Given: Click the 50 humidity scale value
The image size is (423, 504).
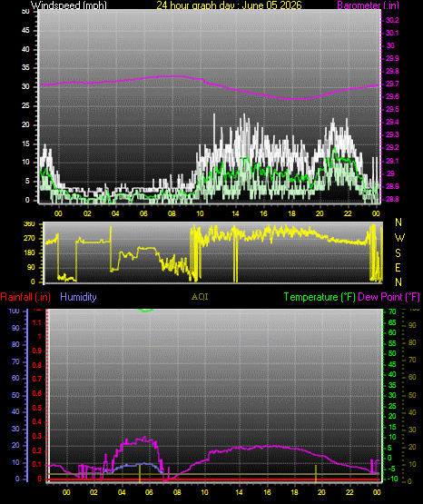Looking at the screenshot, I should click(15, 395).
